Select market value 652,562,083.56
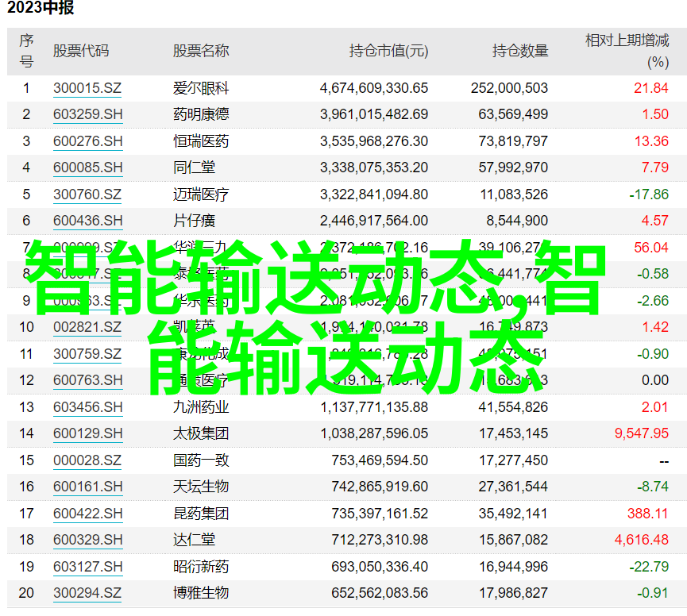 point(380,593)
